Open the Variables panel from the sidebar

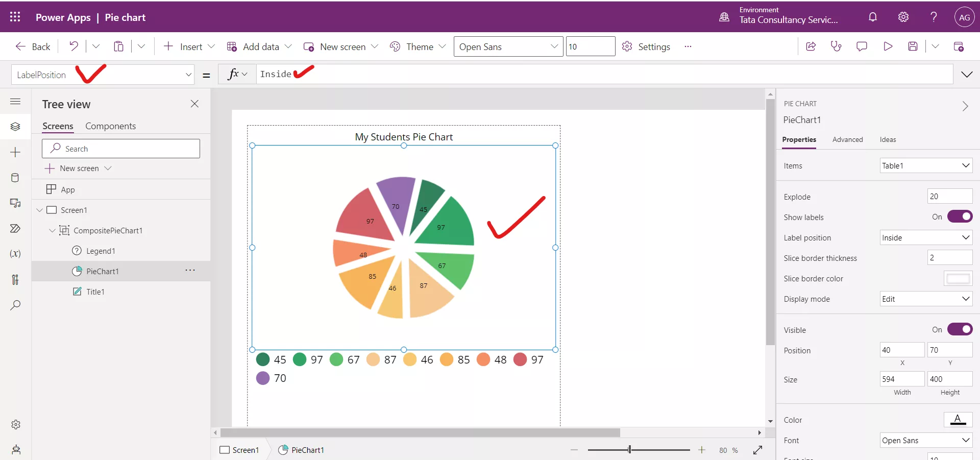pyautogui.click(x=15, y=254)
